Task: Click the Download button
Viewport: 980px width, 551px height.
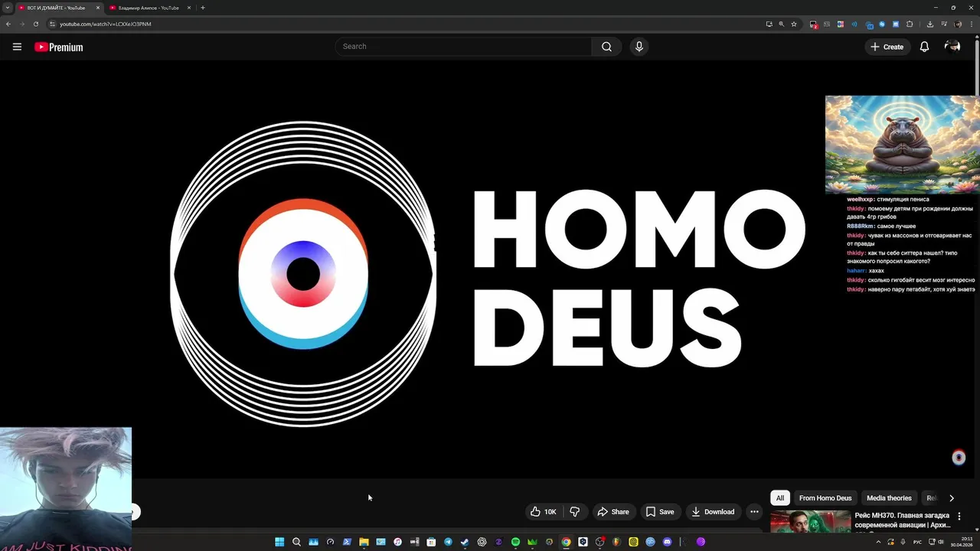Action: pyautogui.click(x=713, y=512)
